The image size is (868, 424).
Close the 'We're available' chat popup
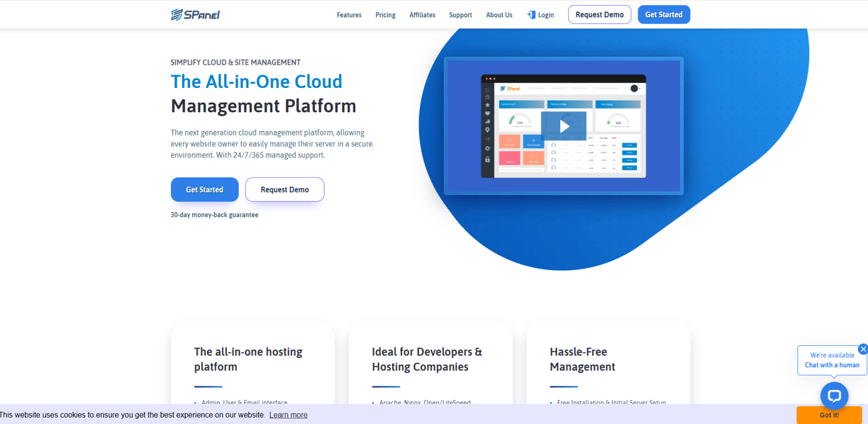coord(863,349)
